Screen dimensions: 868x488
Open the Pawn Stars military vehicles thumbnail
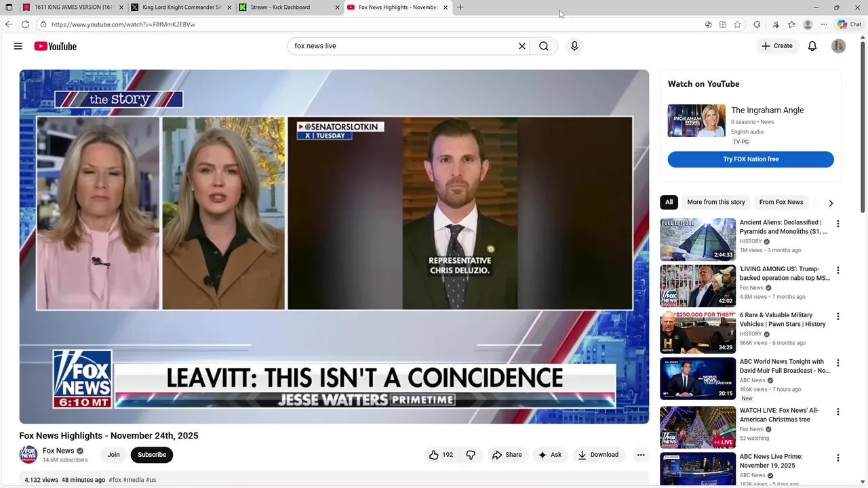[x=698, y=332]
